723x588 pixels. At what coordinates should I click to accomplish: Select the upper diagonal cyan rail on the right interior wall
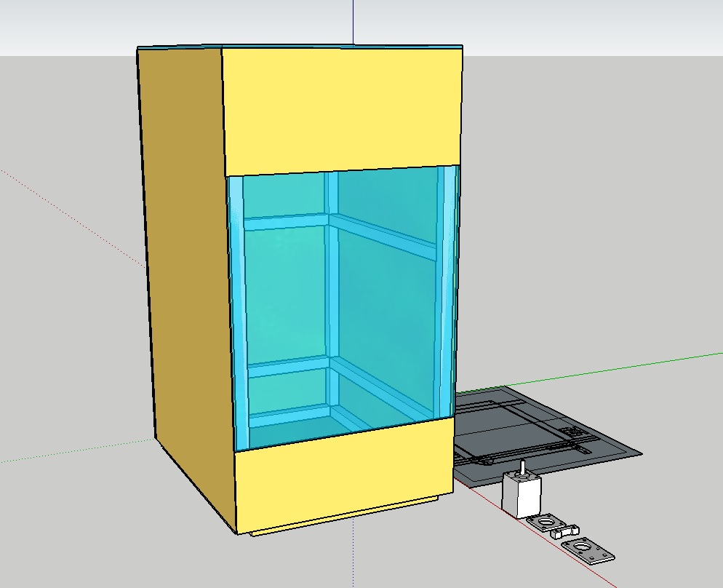[x=383, y=237]
